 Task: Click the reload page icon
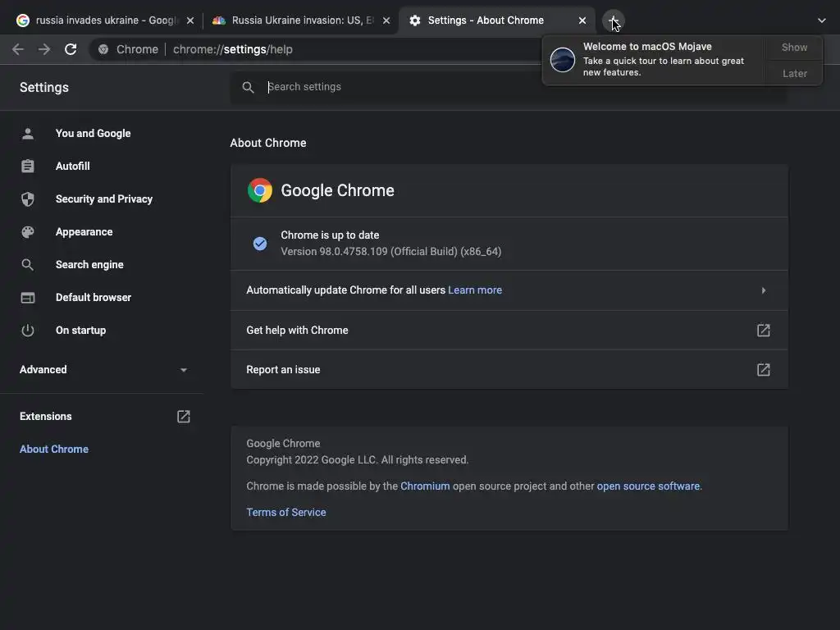coord(71,49)
